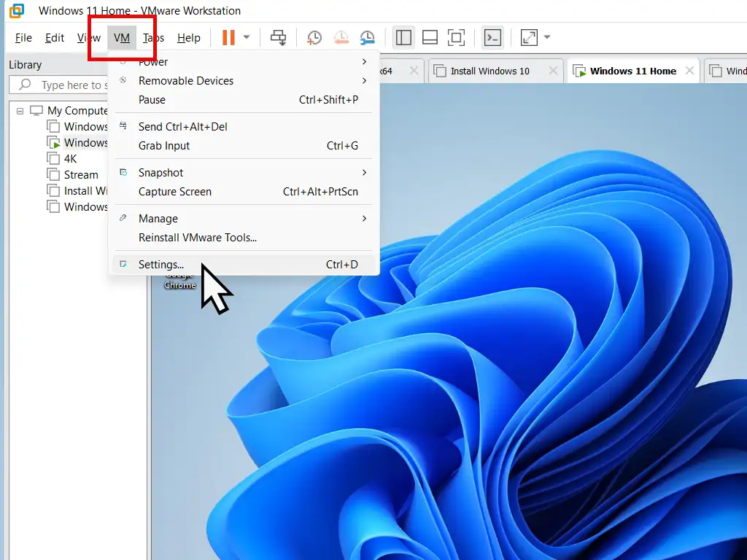Screen dimensions: 747x560
Task: Open the Edit menu
Action: [54, 38]
